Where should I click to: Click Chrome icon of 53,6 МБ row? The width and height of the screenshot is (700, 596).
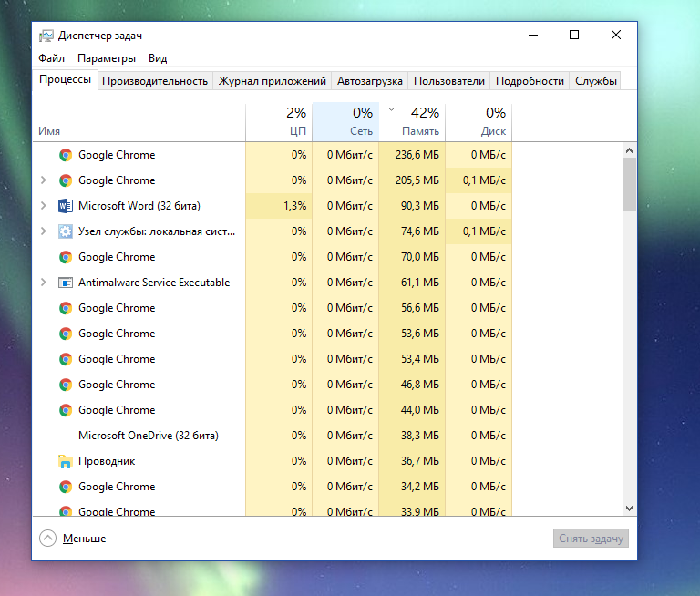coord(66,334)
